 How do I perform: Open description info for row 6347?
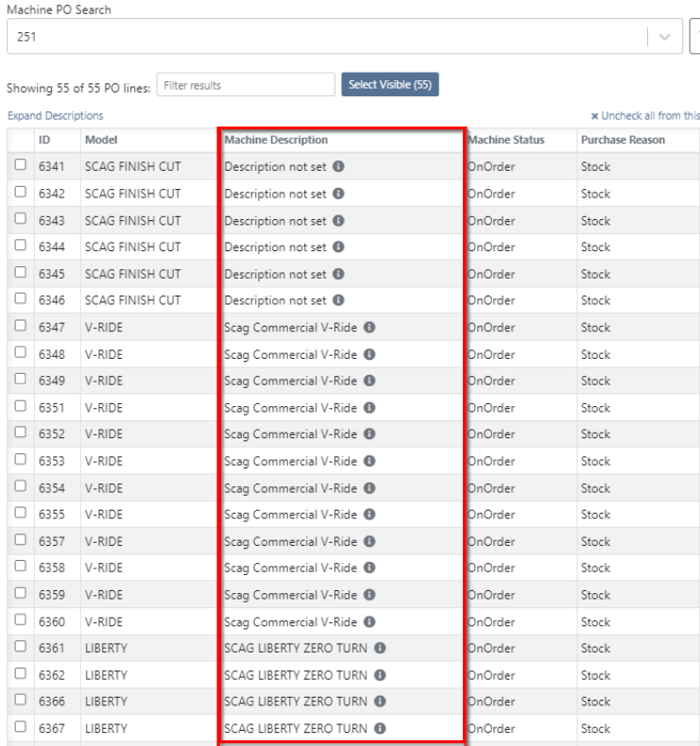(369, 328)
